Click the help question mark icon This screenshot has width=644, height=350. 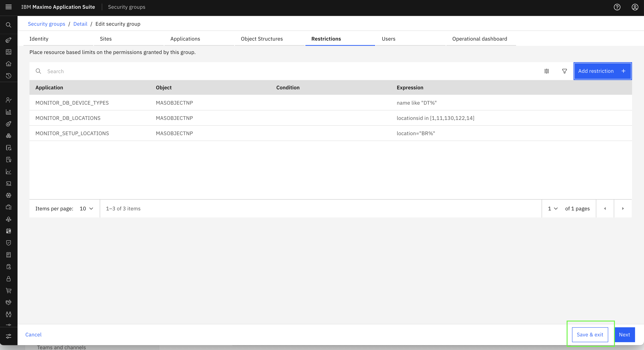[x=617, y=7]
